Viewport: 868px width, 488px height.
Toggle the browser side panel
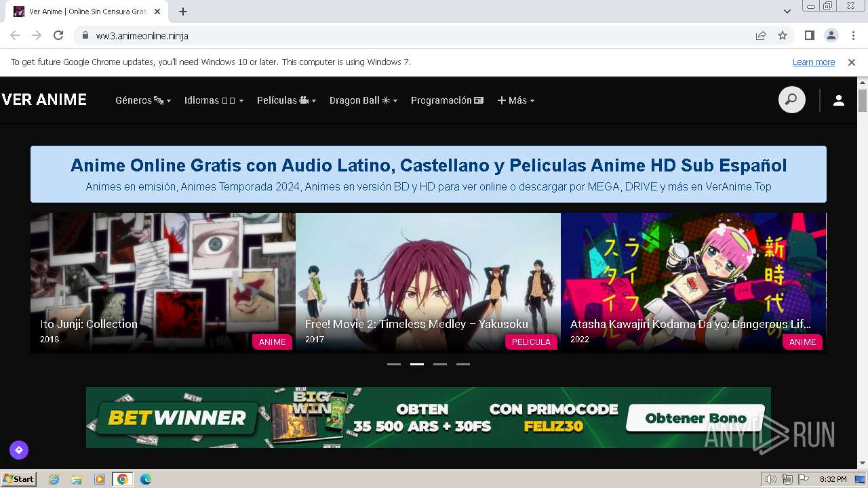[809, 35]
